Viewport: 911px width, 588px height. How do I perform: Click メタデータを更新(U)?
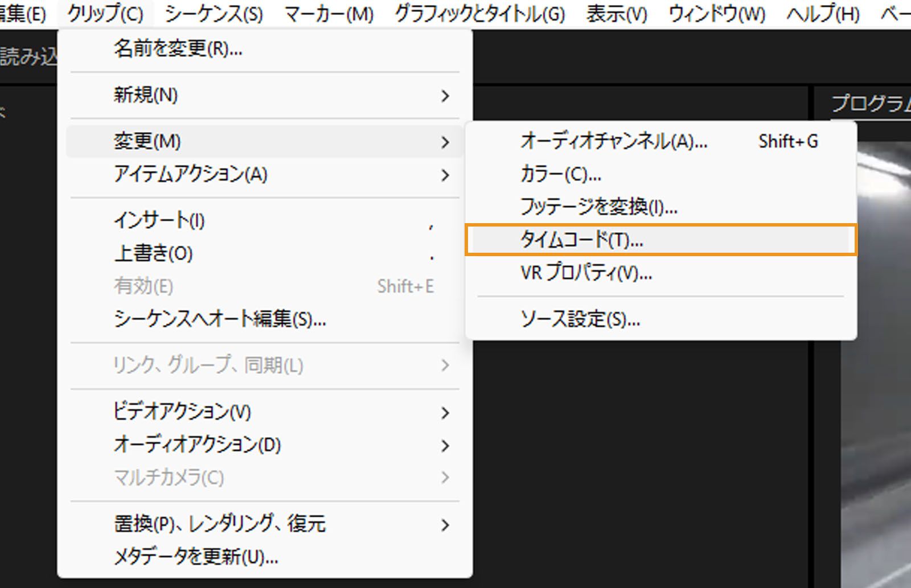[x=194, y=558]
